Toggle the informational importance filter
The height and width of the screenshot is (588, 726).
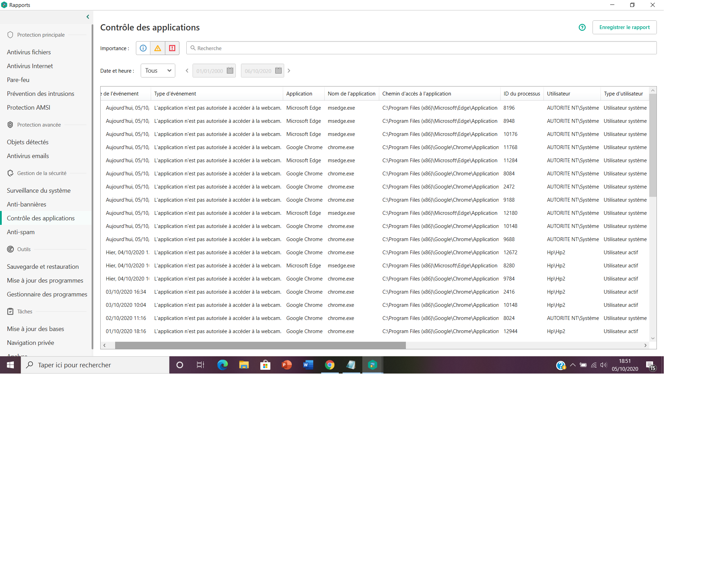click(143, 48)
